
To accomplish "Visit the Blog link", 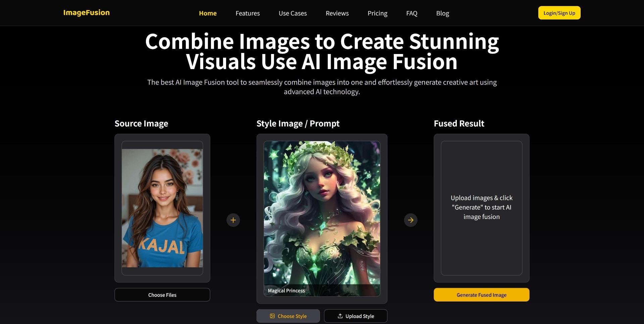I will coord(442,13).
